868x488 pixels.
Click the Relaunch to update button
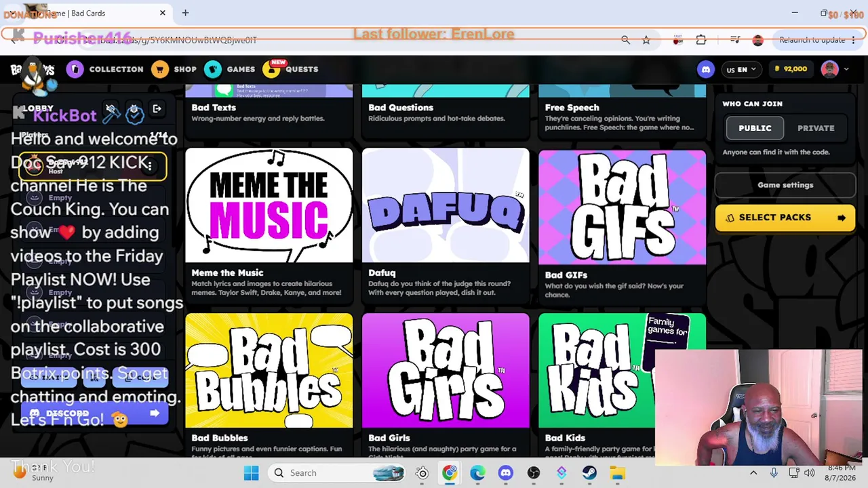tap(812, 40)
